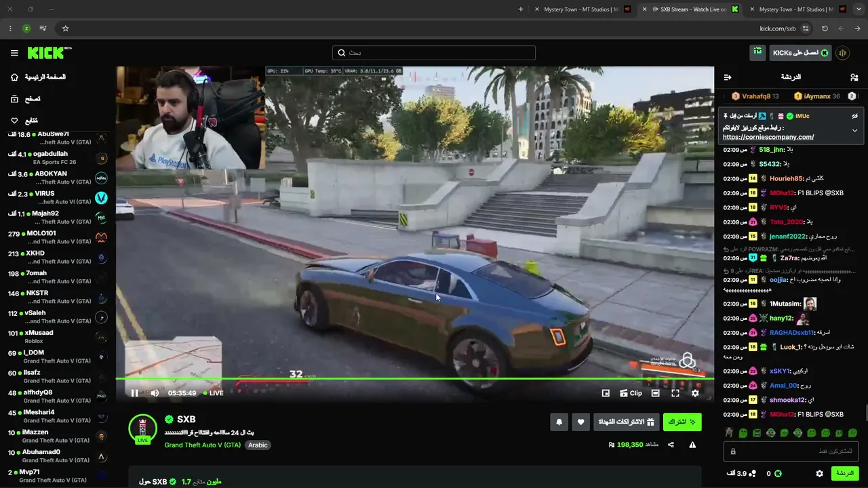868x488 pixels.
Task: Click the get KICKs button
Action: 800,53
